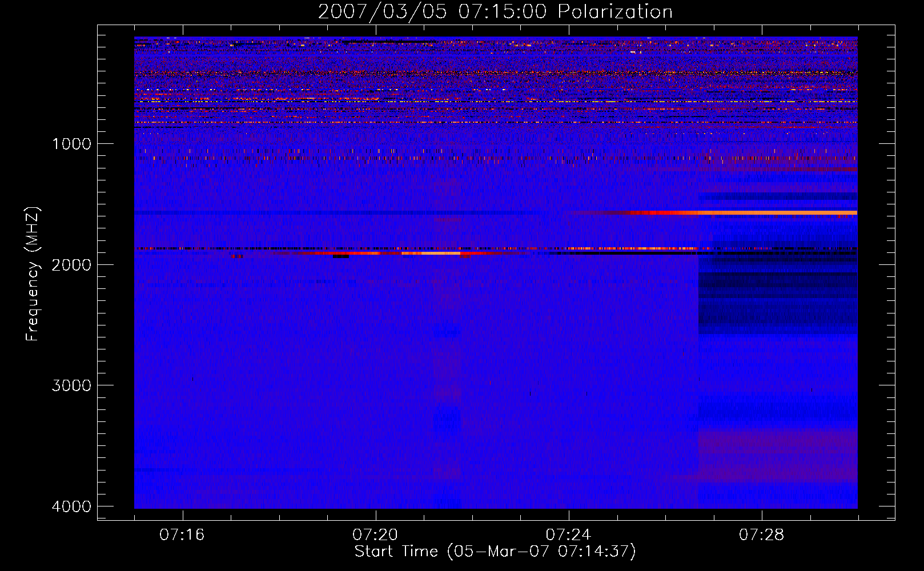This screenshot has width=924, height=571.
Task: Click the 'Frequency (MHZ)' axis label
Action: pos(33,274)
